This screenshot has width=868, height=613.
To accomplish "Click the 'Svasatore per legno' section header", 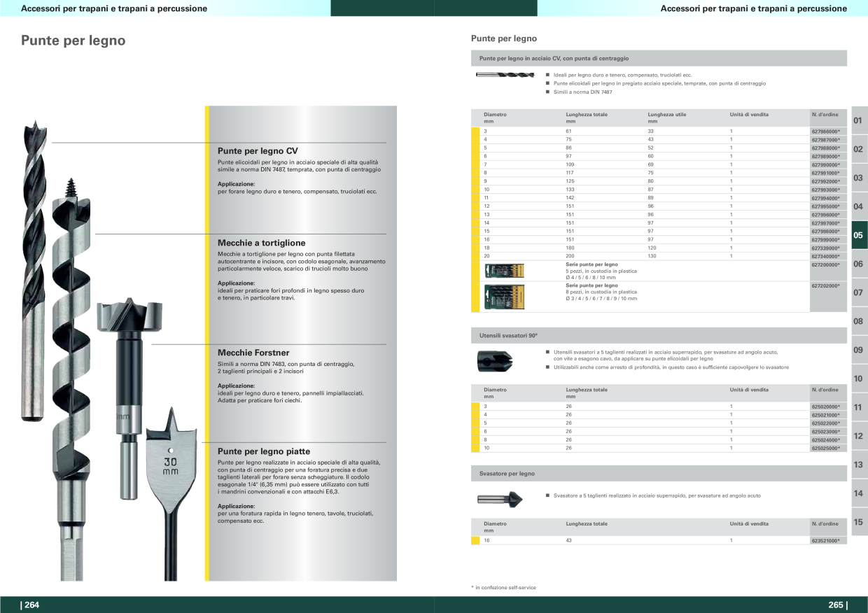I will (x=659, y=474).
